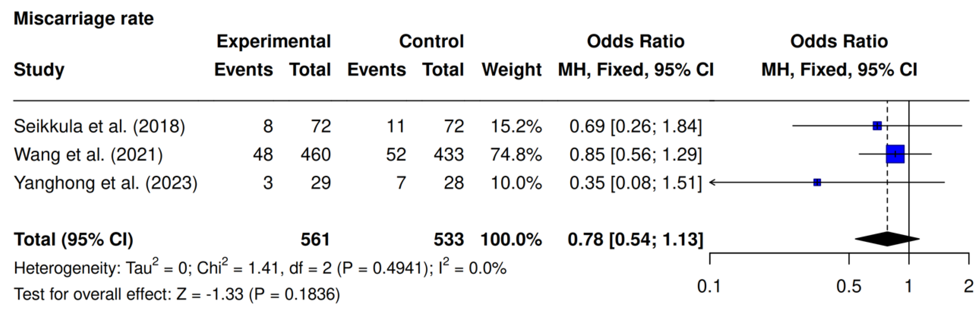980x312 pixels.
Task: Click the large blue square for Wang
Action: click(x=895, y=154)
